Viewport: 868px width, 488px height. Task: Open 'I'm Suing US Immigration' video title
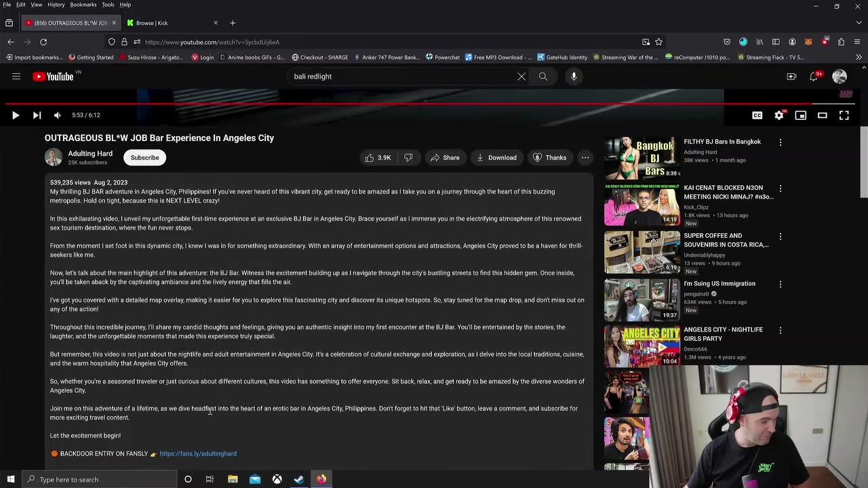click(719, 284)
